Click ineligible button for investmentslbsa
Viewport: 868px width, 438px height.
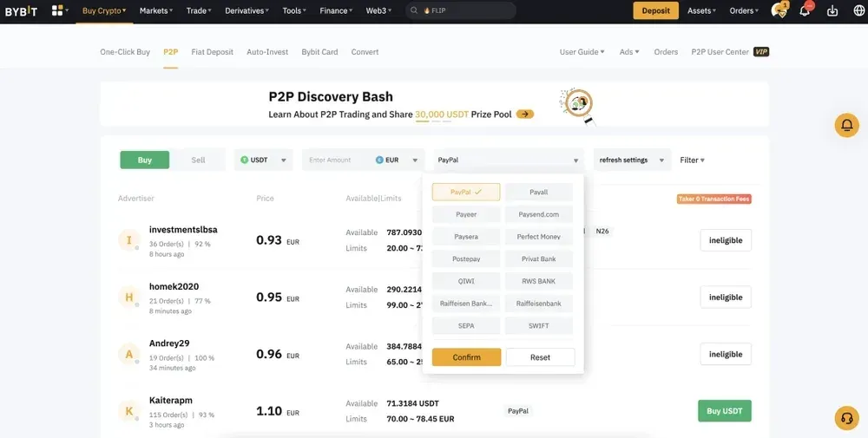coord(726,240)
